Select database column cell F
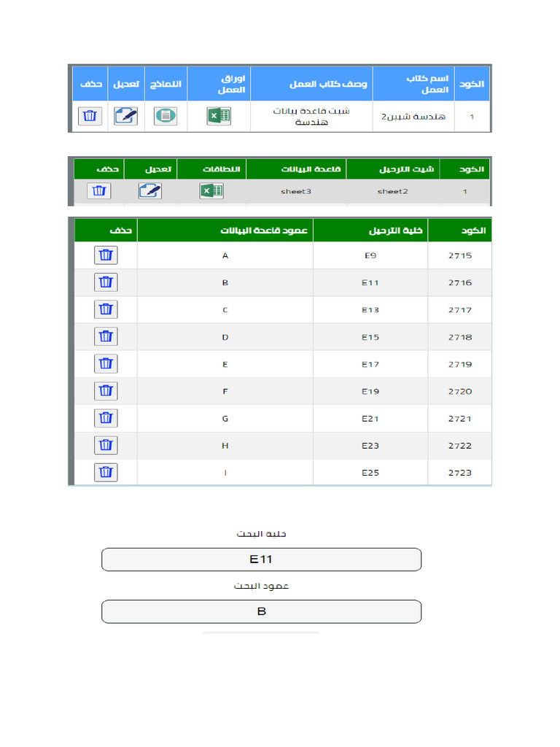Image resolution: width=560 pixels, height=747 pixels. point(225,392)
